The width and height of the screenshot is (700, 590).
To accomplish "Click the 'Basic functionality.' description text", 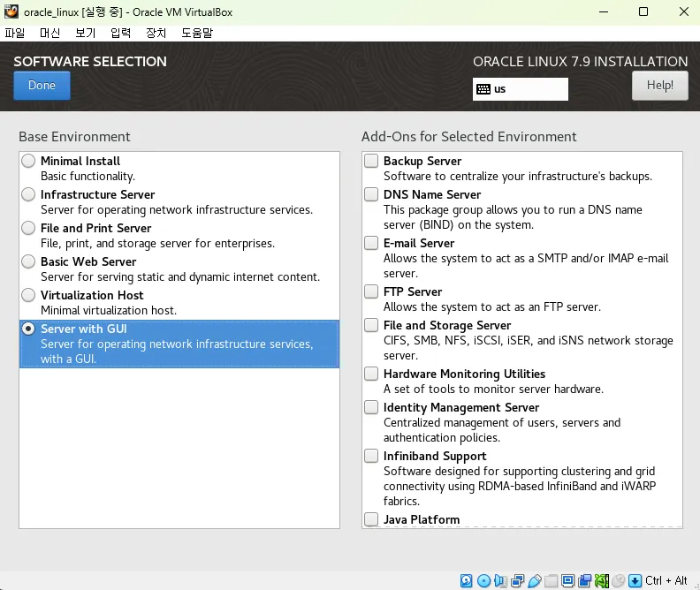I will (x=88, y=176).
